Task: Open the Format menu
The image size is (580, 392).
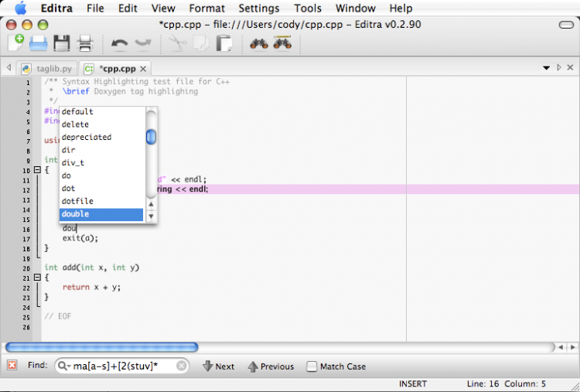Action: 206,9
